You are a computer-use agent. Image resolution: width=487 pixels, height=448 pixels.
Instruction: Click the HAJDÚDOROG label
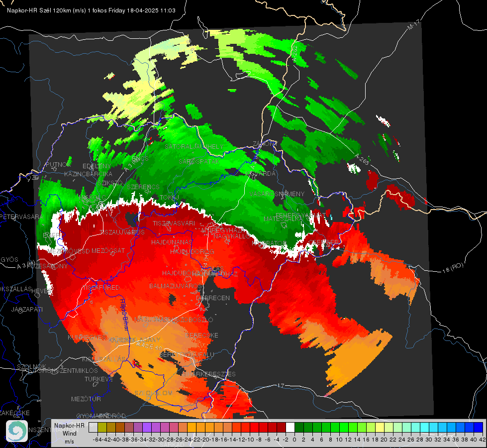(x=192, y=251)
